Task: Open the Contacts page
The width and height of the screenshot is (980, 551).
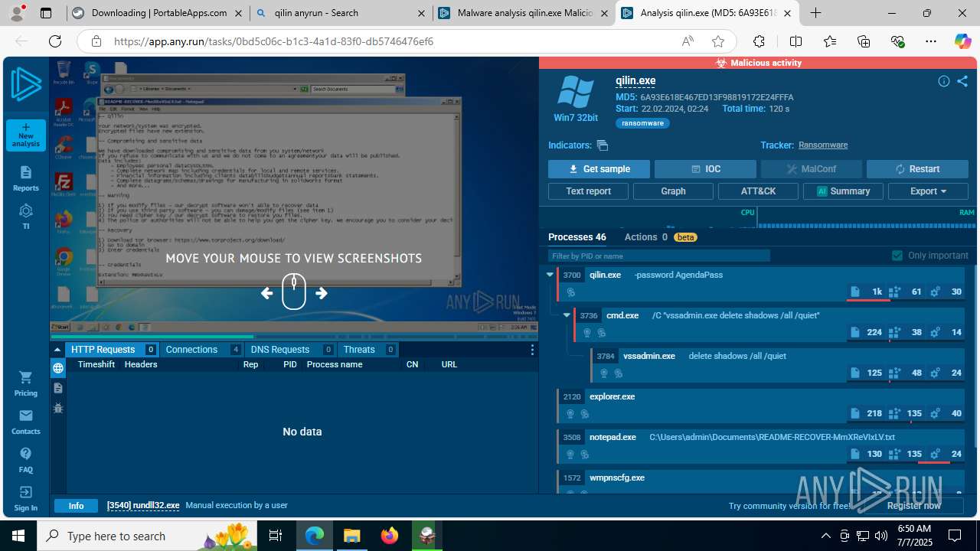Action: click(x=26, y=422)
